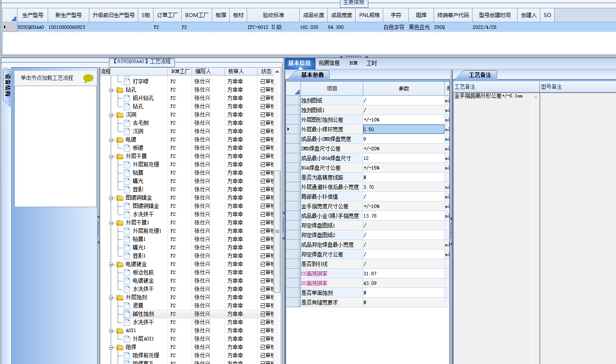616x364 pixels.
Task: Collapse the 外层干膜1 folder node
Action: pyautogui.click(x=111, y=223)
